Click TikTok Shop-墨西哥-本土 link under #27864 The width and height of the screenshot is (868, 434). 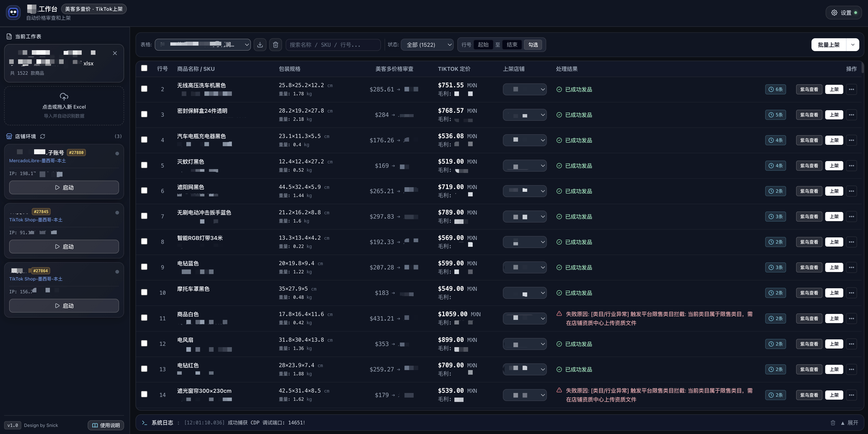tap(36, 279)
